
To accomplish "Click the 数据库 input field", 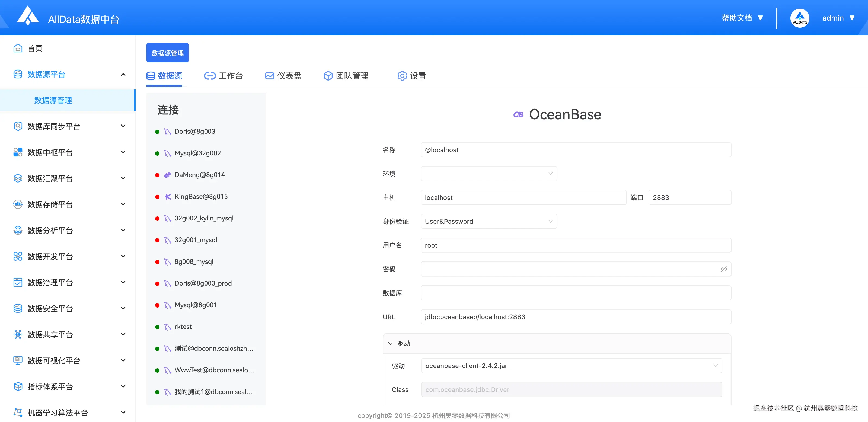I will (576, 293).
